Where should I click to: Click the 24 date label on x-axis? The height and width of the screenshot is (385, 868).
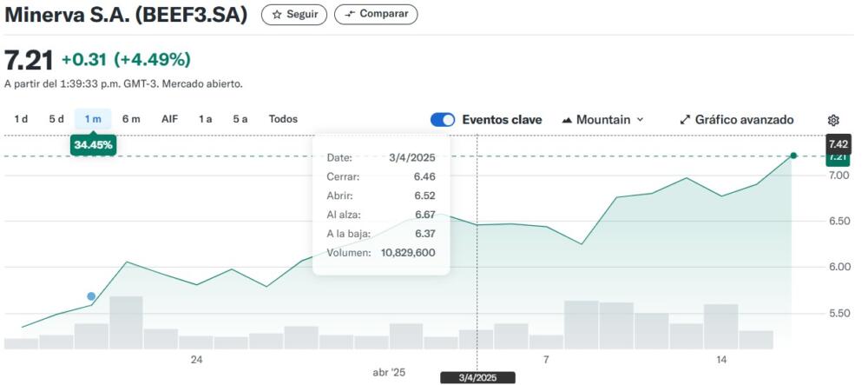pos(196,360)
